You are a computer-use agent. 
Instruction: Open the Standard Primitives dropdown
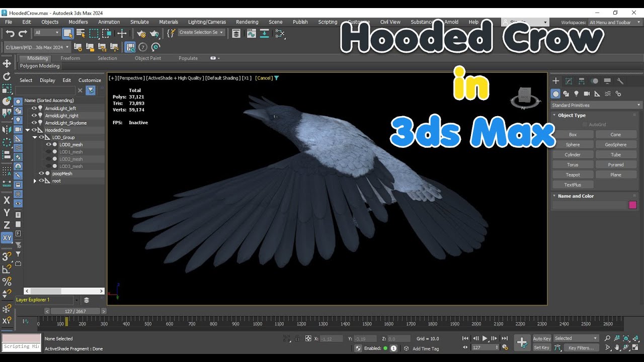tap(596, 105)
